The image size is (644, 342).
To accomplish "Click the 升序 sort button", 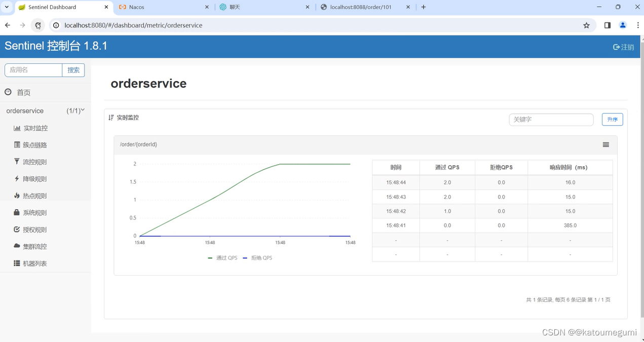I will pos(613,120).
